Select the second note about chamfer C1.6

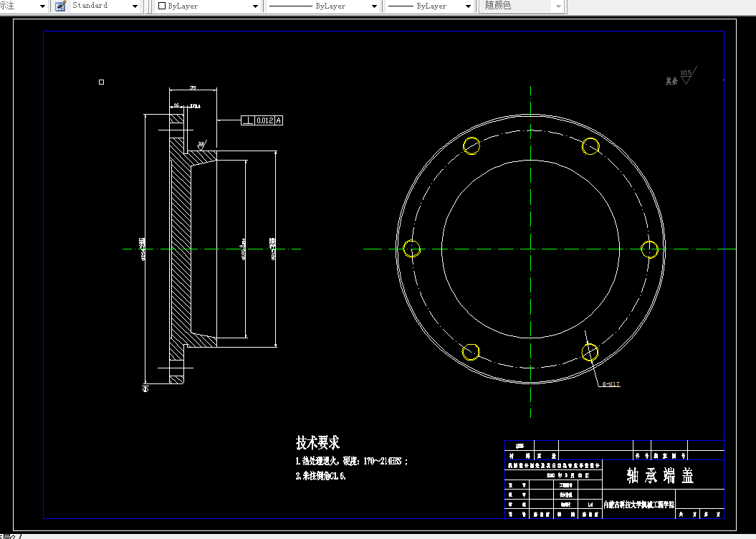click(x=320, y=476)
